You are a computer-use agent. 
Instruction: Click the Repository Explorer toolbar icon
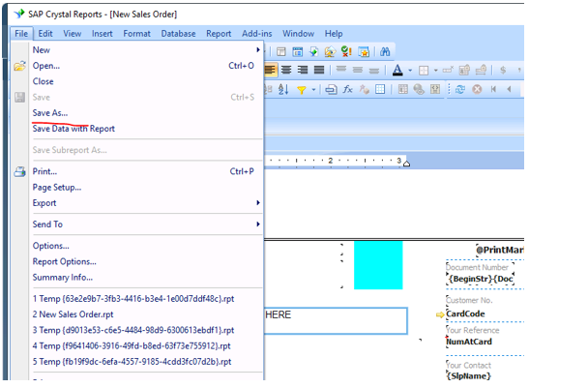coord(330,51)
